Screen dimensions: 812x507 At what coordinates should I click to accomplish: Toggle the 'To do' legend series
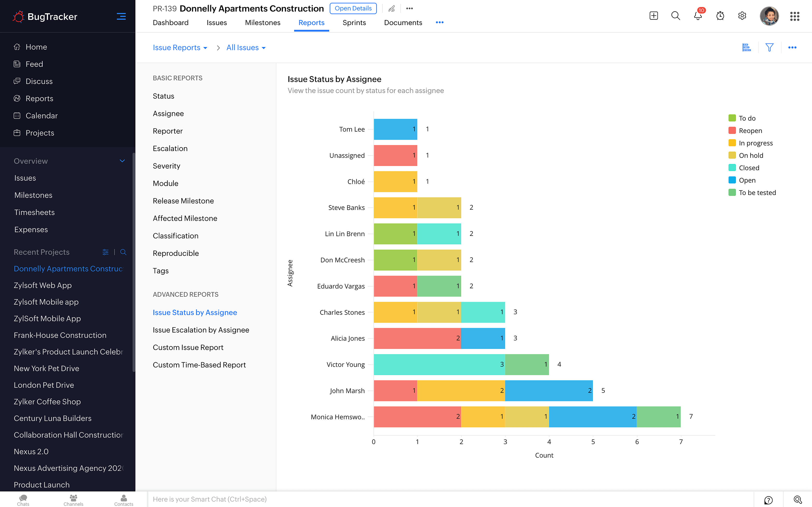click(x=747, y=118)
